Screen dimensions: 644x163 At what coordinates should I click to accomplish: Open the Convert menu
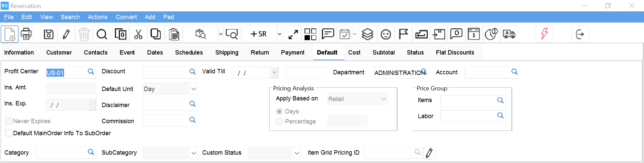click(x=126, y=17)
